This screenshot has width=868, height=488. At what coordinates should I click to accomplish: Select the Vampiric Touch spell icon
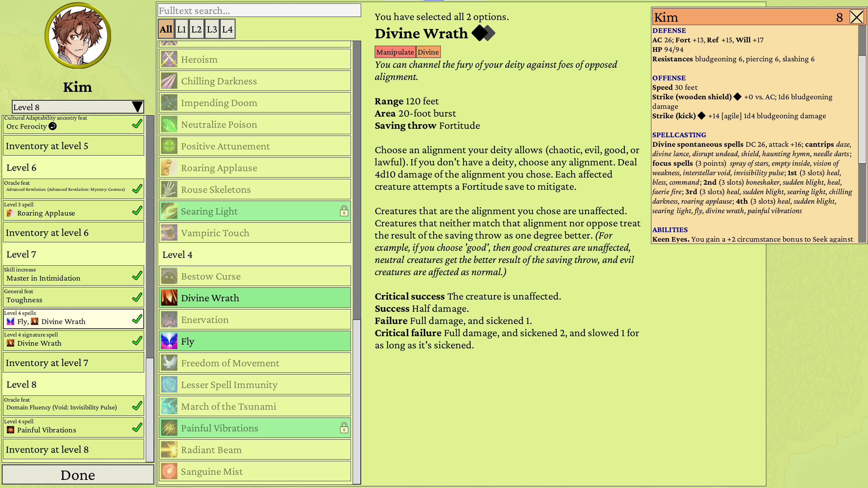pos(170,233)
